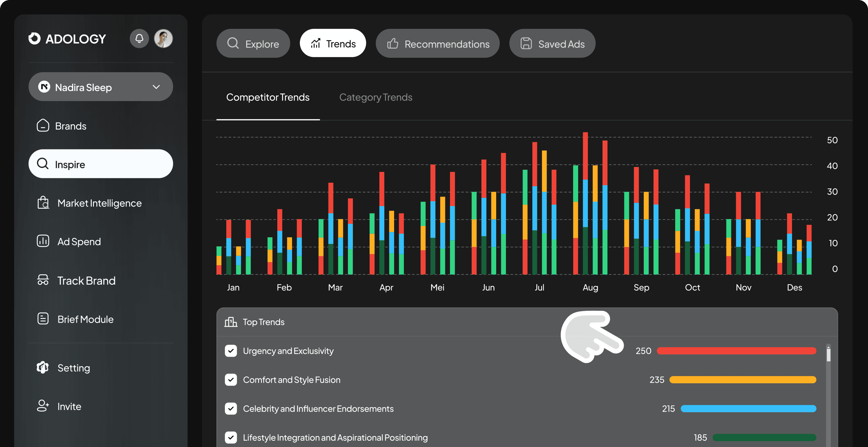868x447 pixels.
Task: Select the Inspire sidebar item
Action: click(x=101, y=164)
